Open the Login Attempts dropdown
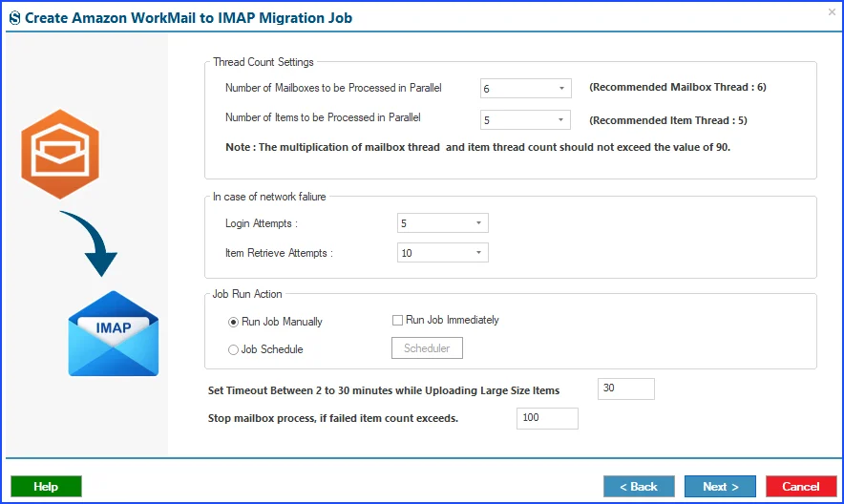The height and width of the screenshot is (504, 844). [x=442, y=223]
